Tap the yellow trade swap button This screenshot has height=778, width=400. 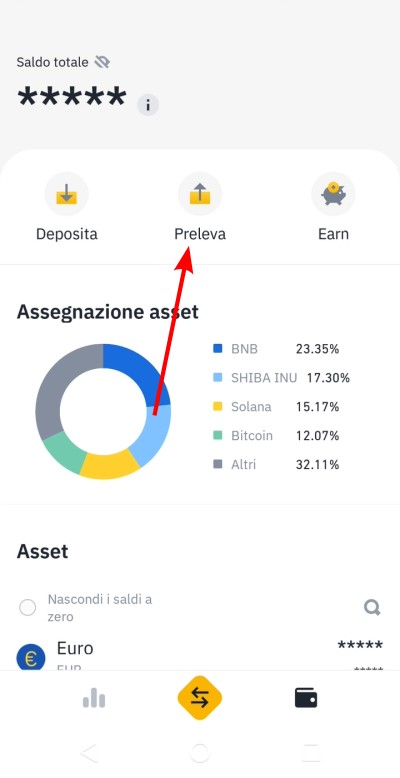200,699
